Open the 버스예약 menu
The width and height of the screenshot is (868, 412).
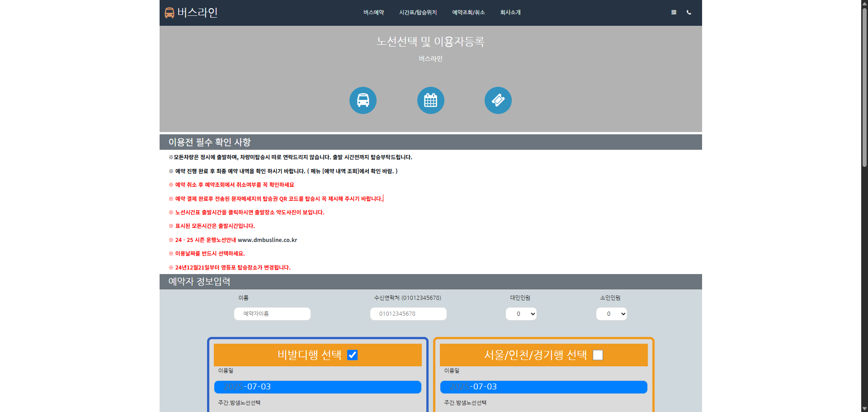373,13
